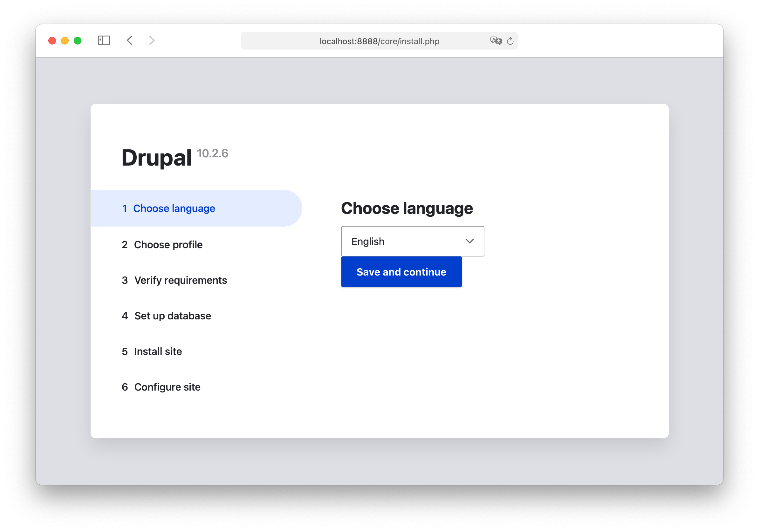Image resolution: width=759 pixels, height=532 pixels.
Task: Click step 6 Configure site
Action: point(167,387)
